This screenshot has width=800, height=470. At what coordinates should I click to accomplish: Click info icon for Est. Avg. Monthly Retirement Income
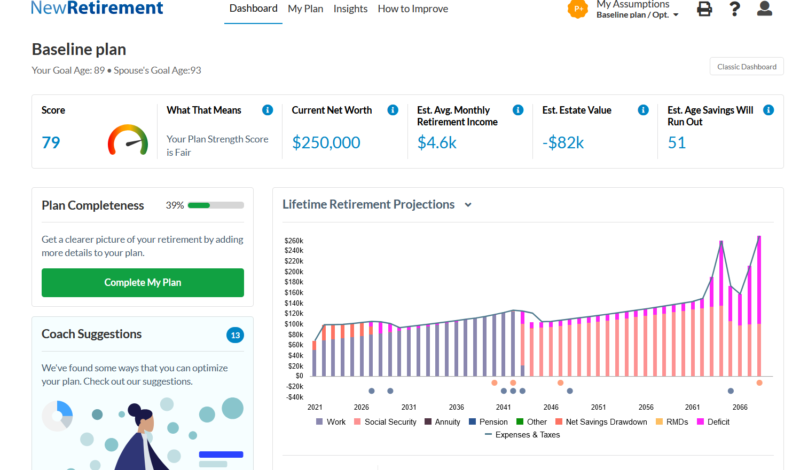click(x=518, y=110)
